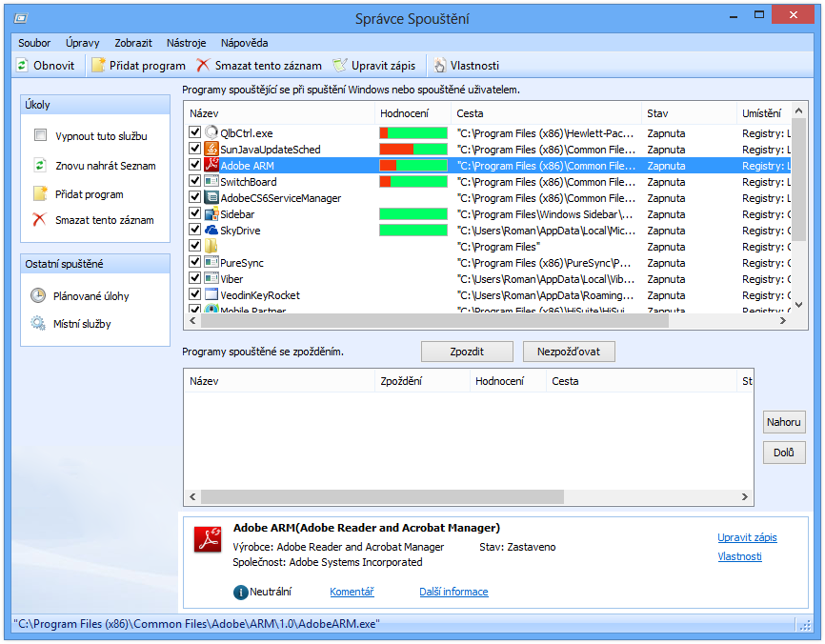Uncheck the Sidebar startup checkbox
Image resolution: width=825 pixels, height=644 pixels.
pyautogui.click(x=194, y=213)
